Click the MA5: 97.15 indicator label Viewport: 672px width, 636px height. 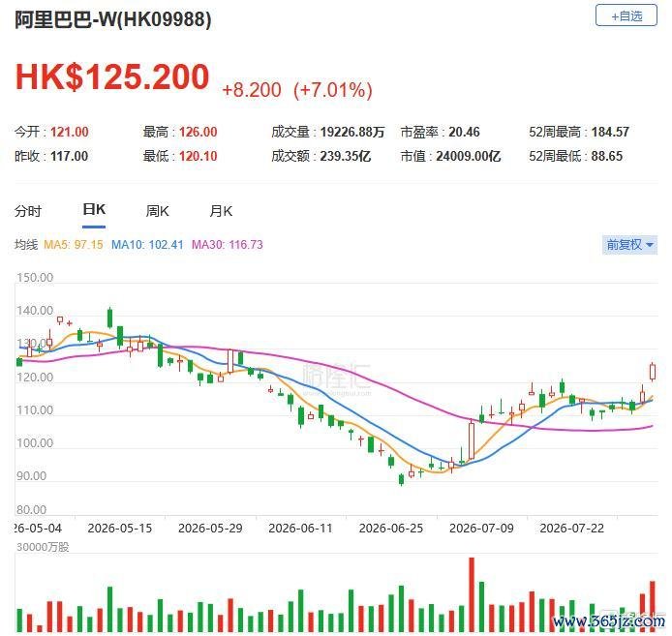[74, 245]
